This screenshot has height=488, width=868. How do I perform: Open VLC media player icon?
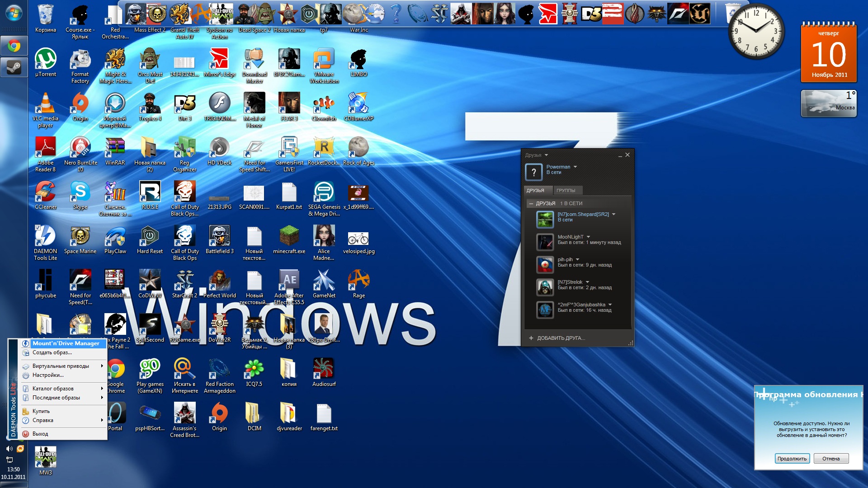[45, 103]
